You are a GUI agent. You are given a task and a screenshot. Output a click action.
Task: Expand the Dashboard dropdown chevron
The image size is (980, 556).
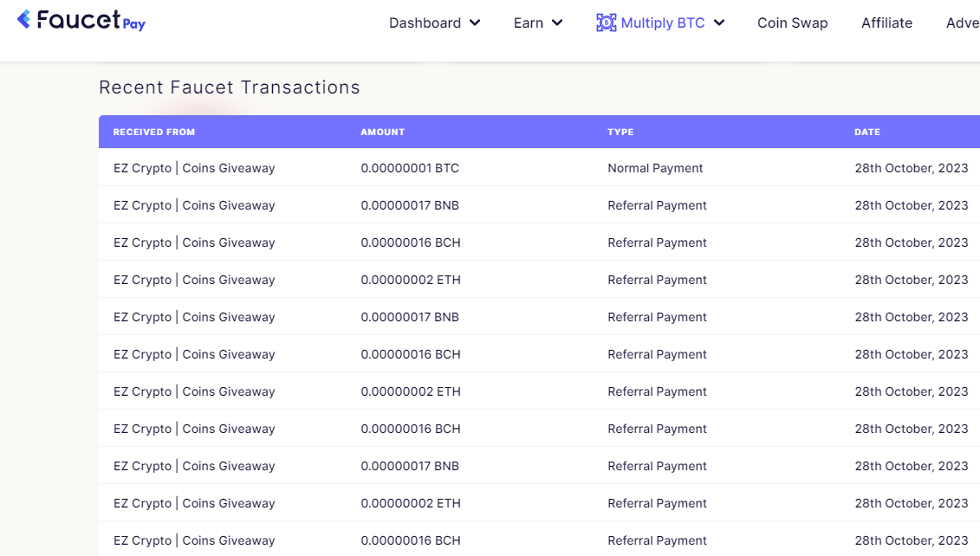click(475, 23)
